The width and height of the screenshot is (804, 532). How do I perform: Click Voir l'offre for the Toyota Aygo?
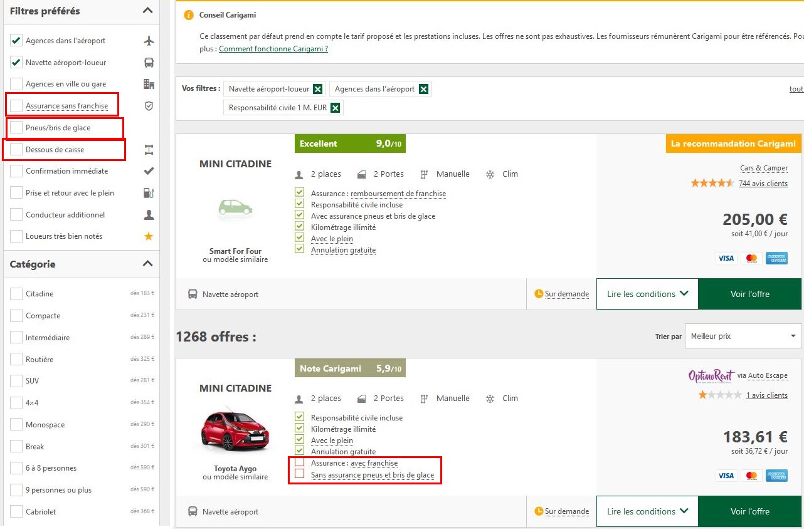[749, 511]
